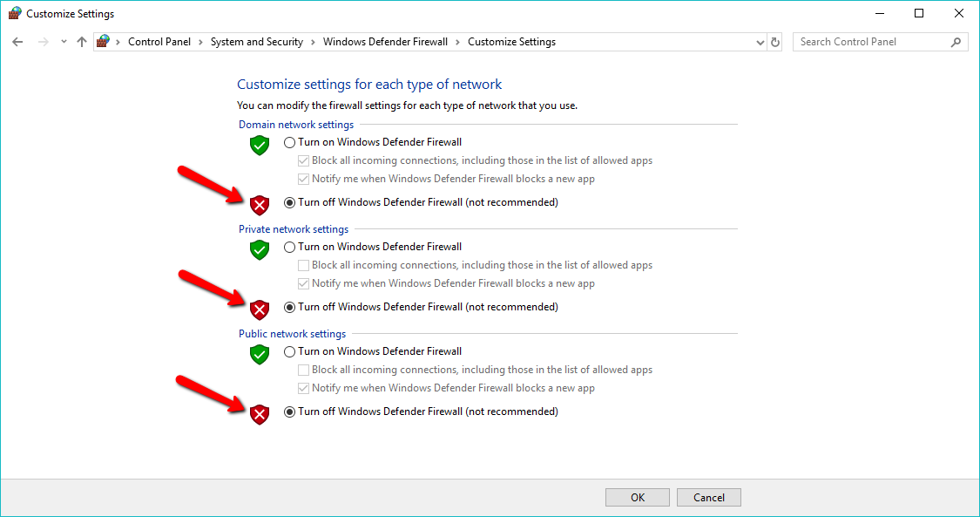Expand the address bar history dropdown
Image resolution: width=980 pixels, height=517 pixels.
(x=760, y=43)
